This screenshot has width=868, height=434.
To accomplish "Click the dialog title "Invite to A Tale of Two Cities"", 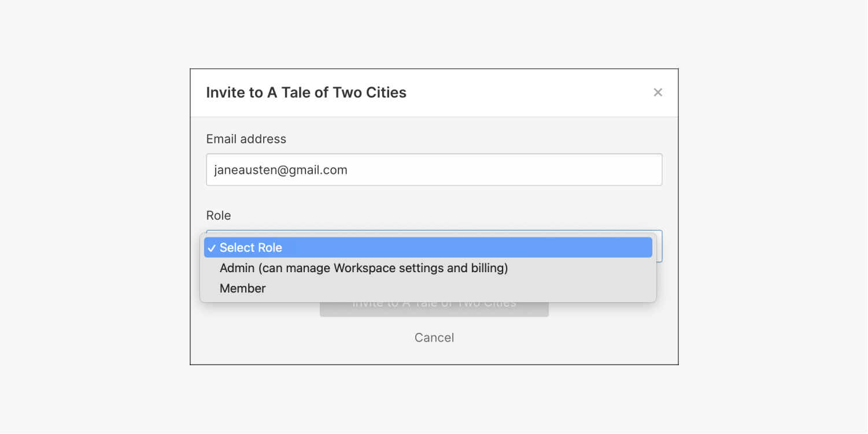I will [306, 92].
